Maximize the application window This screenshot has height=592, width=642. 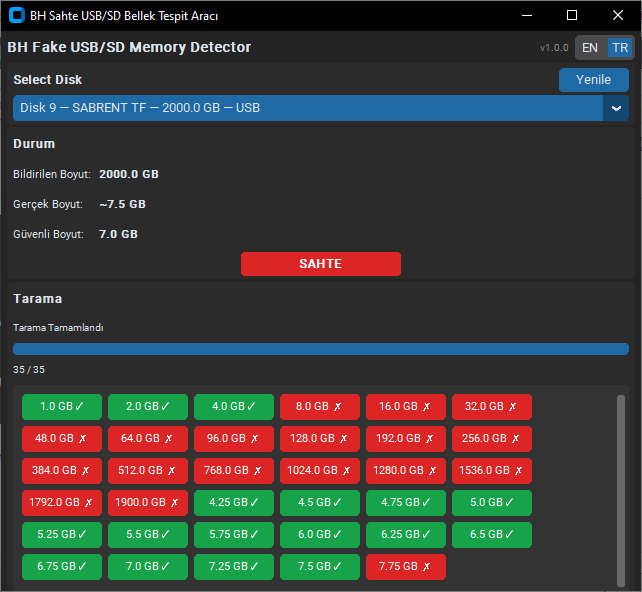click(572, 16)
